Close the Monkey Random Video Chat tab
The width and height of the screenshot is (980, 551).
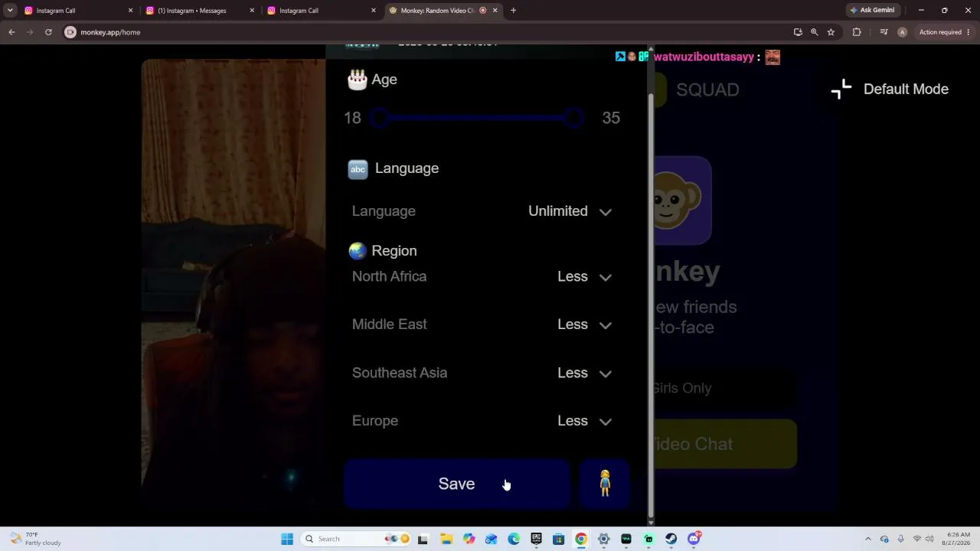495,11
